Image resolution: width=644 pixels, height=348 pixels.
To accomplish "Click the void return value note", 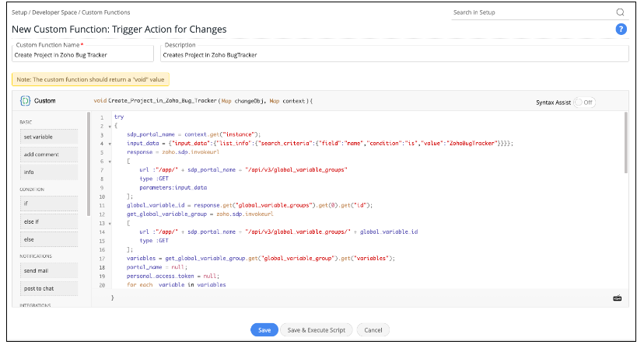I will point(90,79).
